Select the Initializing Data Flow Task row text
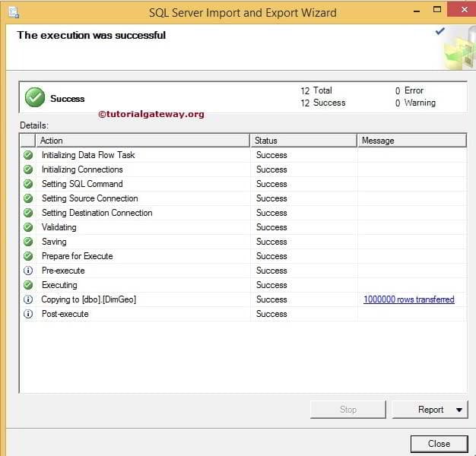 (88, 155)
